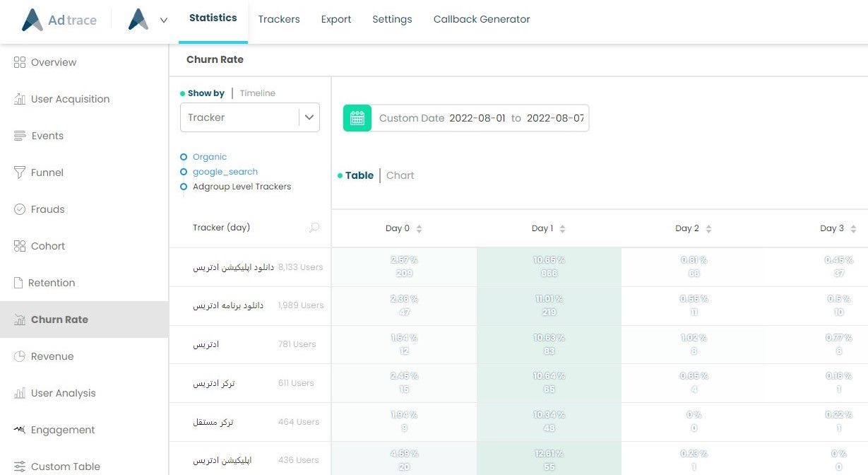Sort by the Day 1 column
Viewport: 868px width, 475px height.
pyautogui.click(x=562, y=229)
